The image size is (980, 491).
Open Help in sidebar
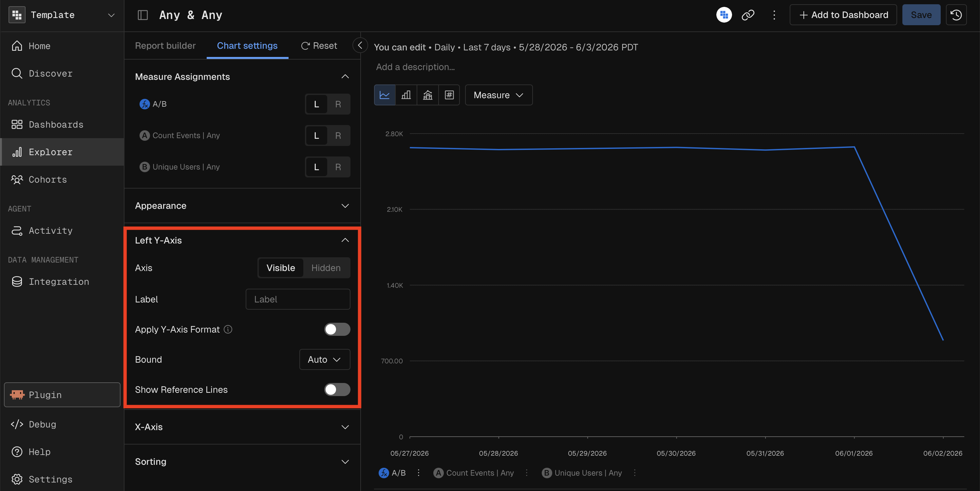click(62, 452)
